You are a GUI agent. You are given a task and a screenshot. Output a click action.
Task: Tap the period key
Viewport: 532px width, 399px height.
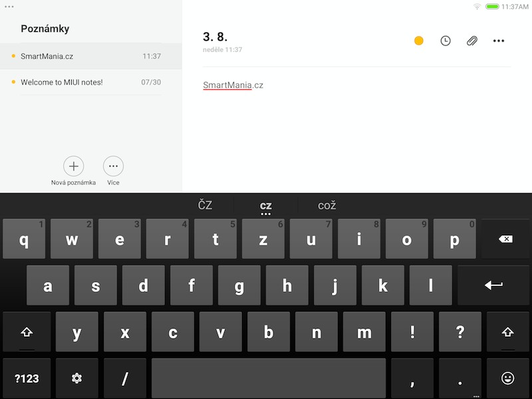(x=460, y=378)
